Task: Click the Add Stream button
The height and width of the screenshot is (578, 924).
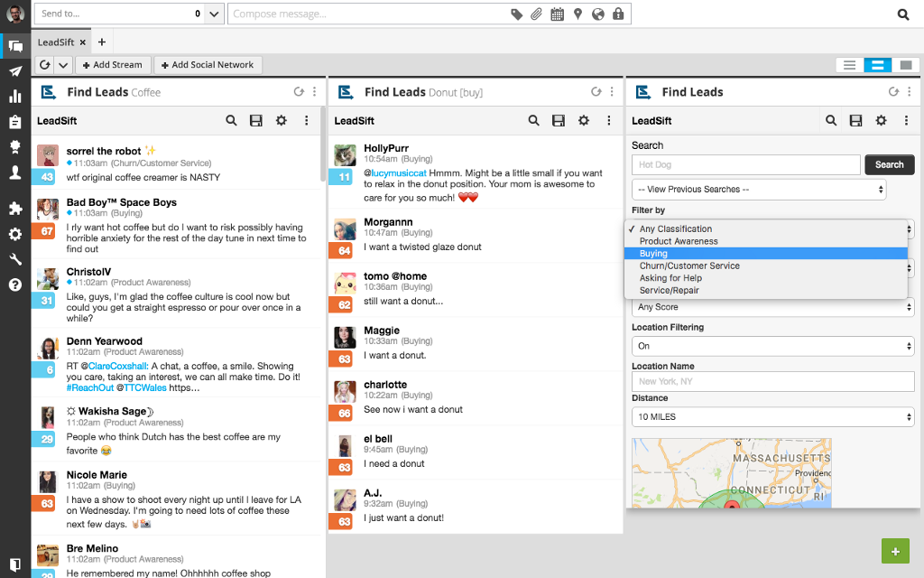Action: coord(113,65)
